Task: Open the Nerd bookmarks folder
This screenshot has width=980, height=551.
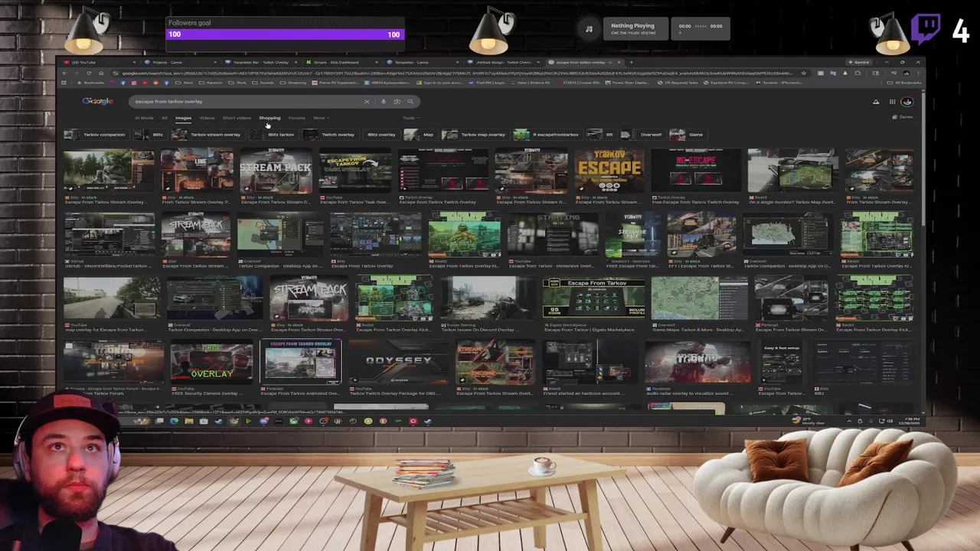Action: point(185,83)
